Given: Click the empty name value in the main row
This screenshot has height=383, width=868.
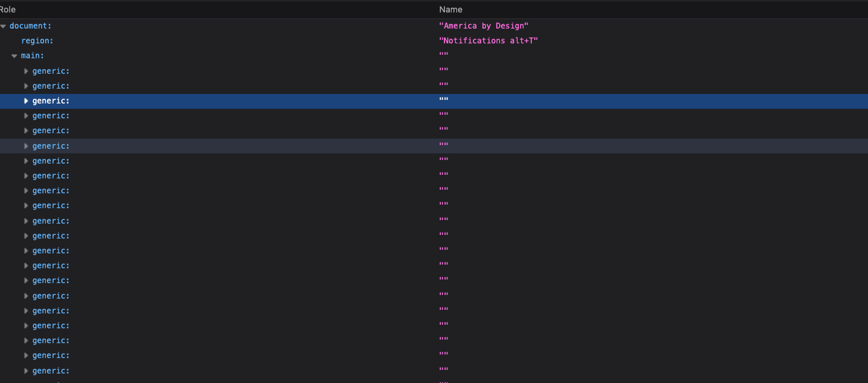Looking at the screenshot, I should pos(443,56).
